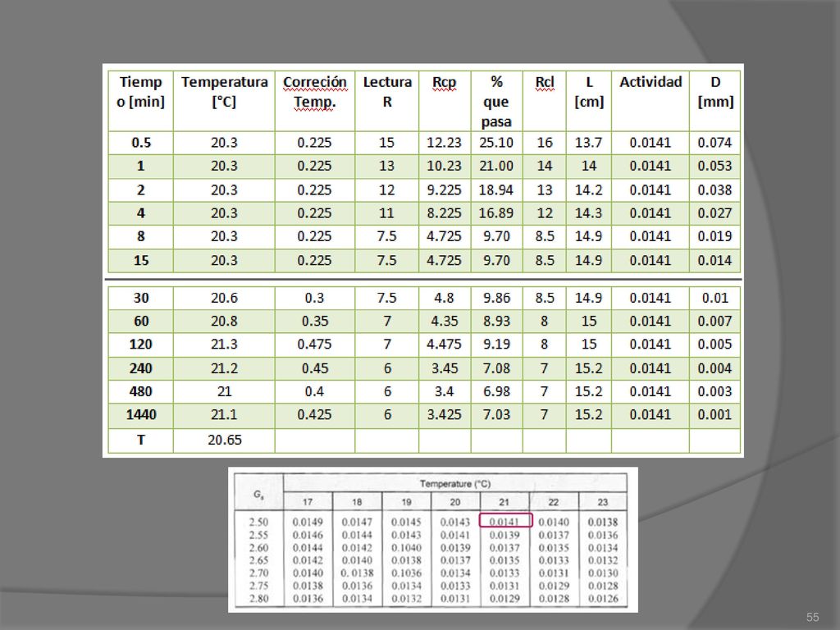
Task: Click the D value 0.038
Action: (714, 189)
